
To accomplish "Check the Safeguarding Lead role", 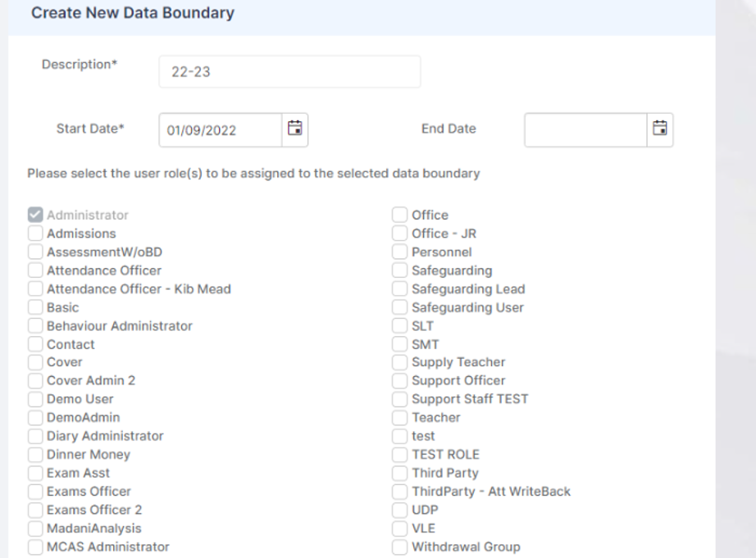I will point(399,289).
